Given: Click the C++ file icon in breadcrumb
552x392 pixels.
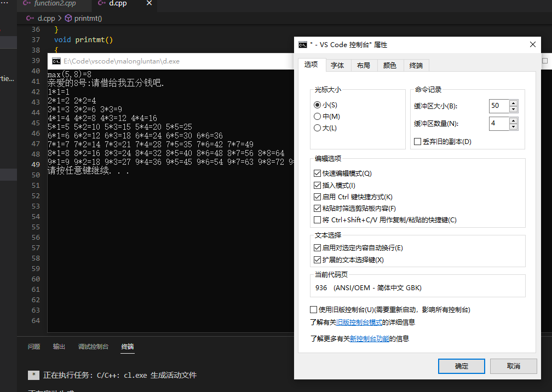Looking at the screenshot, I should pos(30,18).
